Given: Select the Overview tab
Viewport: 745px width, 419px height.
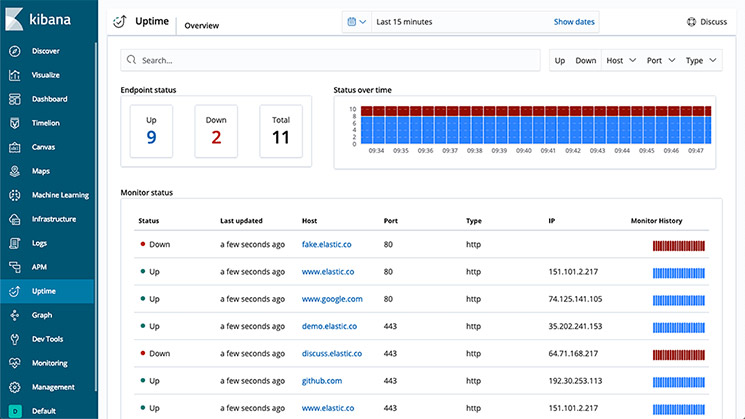Looking at the screenshot, I should coord(201,26).
